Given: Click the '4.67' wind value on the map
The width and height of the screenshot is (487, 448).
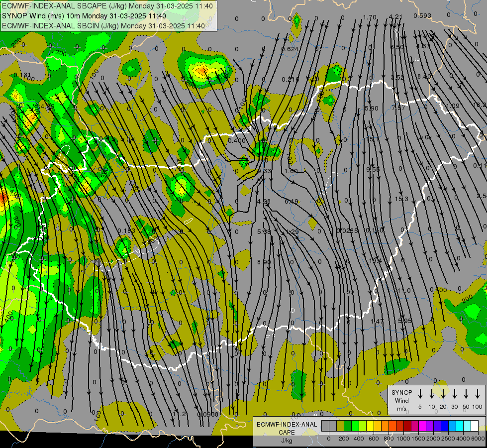Looking at the screenshot, I should click(423, 46).
